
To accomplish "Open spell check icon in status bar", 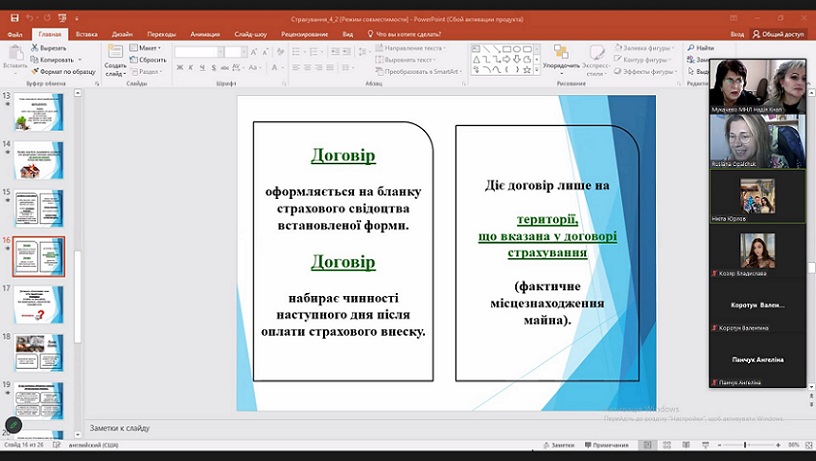I will pos(57,445).
